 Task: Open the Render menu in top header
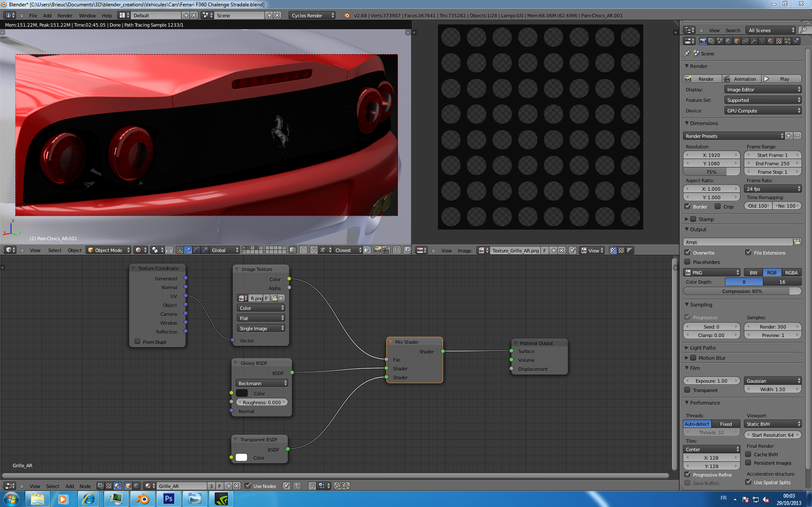pyautogui.click(x=65, y=16)
